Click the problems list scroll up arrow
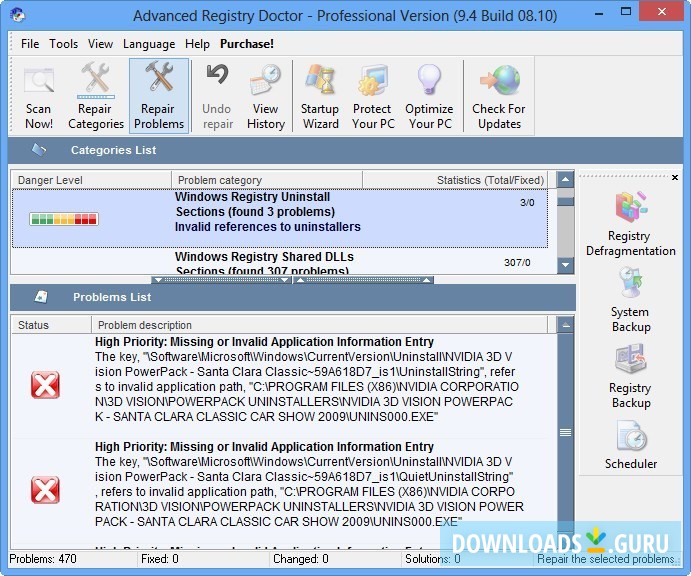The height and width of the screenshot is (576, 691). coord(565,325)
